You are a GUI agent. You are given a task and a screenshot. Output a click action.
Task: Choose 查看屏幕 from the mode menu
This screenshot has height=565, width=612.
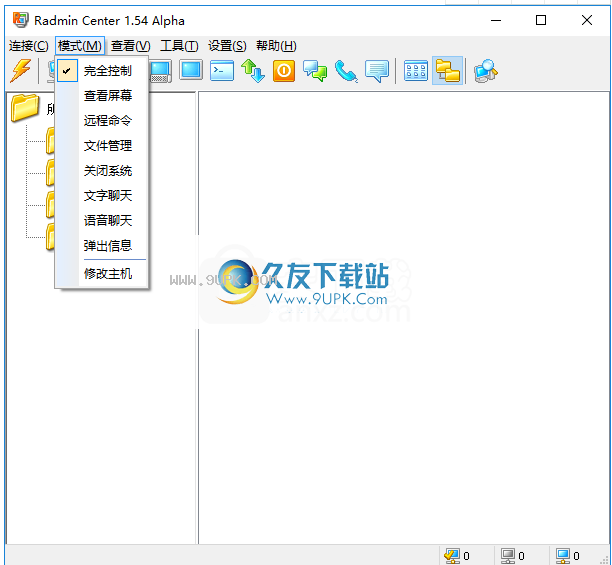[101, 96]
